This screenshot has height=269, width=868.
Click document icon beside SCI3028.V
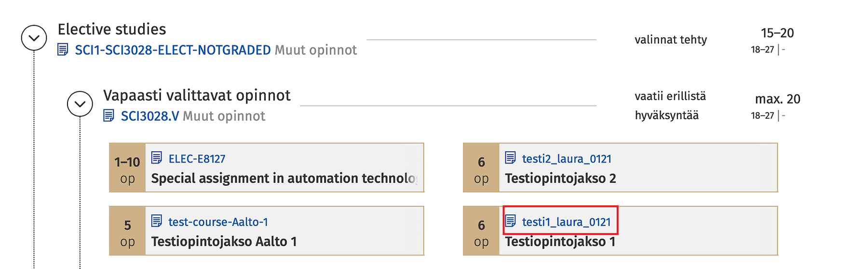tap(109, 116)
